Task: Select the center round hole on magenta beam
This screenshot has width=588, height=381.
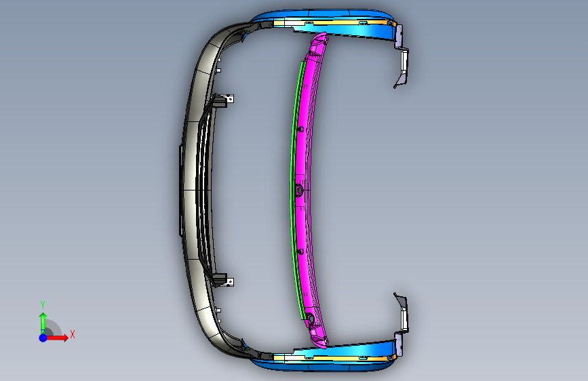Action: pyautogui.click(x=299, y=190)
